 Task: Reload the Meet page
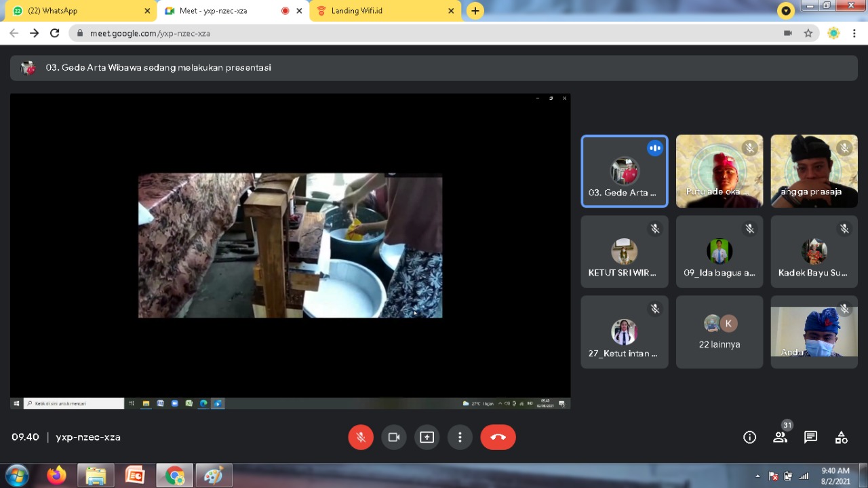[x=55, y=33]
